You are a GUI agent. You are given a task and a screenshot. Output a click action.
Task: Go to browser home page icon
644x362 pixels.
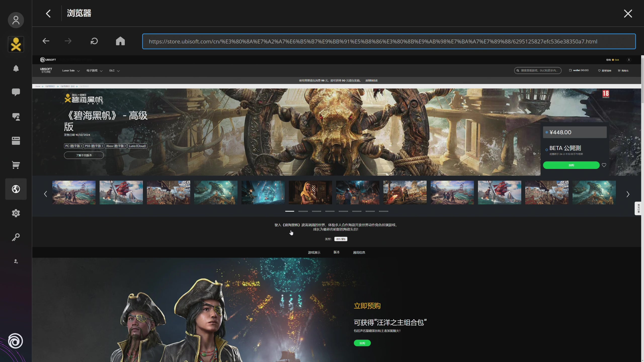click(120, 41)
